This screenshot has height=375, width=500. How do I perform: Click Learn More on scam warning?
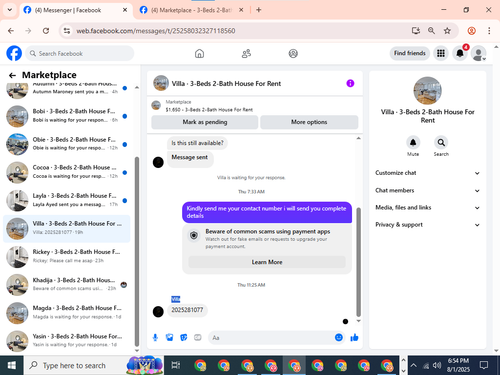click(267, 262)
